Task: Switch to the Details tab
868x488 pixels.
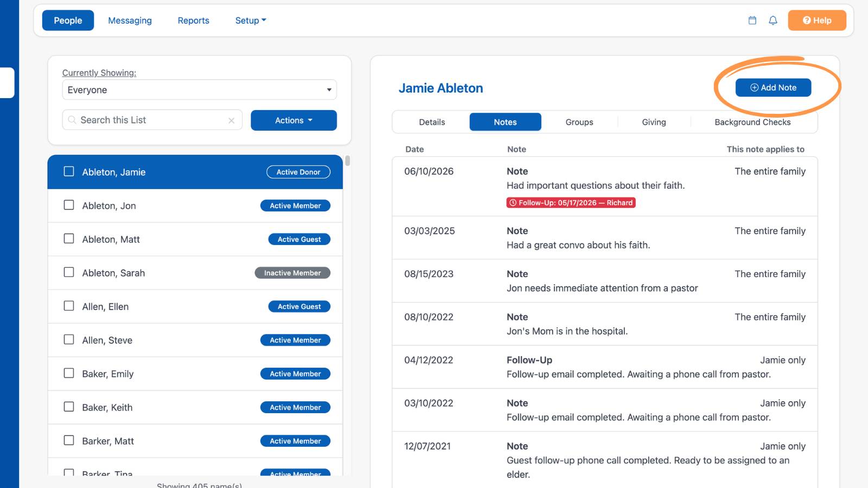Action: pos(432,122)
